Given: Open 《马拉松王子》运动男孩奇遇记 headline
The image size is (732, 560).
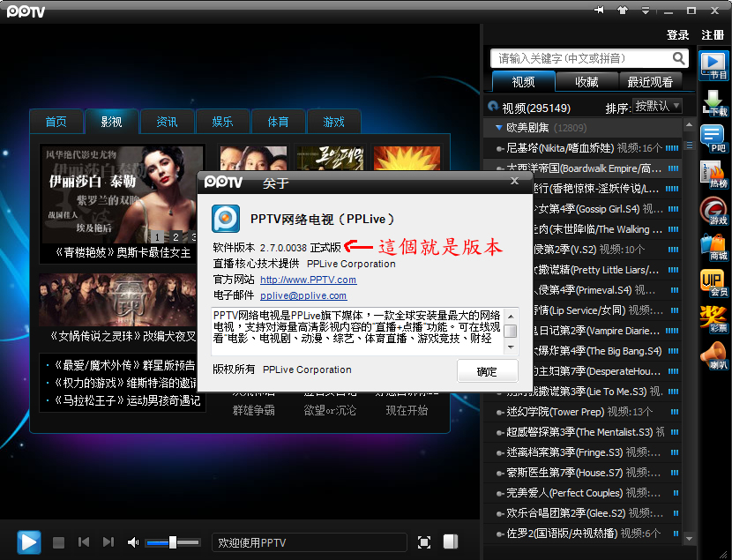Looking at the screenshot, I should point(127,400).
